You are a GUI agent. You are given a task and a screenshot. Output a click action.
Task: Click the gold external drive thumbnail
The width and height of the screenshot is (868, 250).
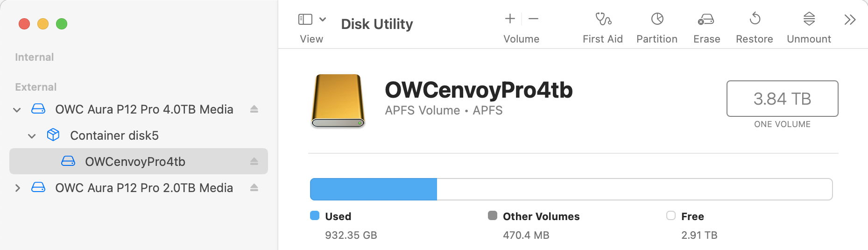click(x=338, y=100)
